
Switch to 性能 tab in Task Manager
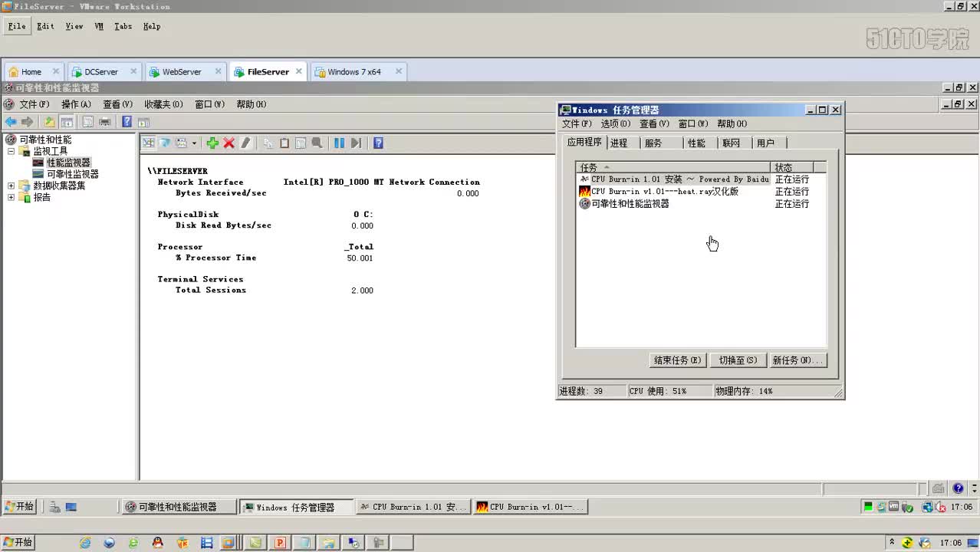[696, 143]
